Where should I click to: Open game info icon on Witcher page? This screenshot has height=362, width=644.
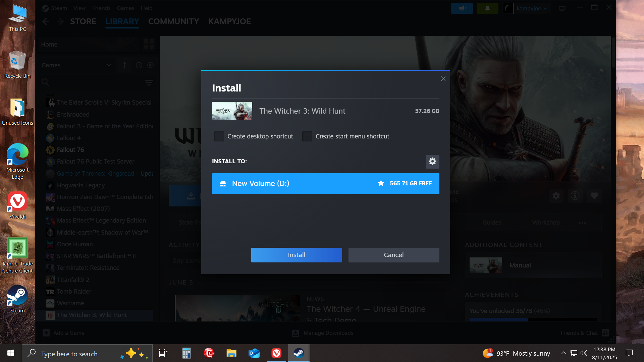click(575, 196)
